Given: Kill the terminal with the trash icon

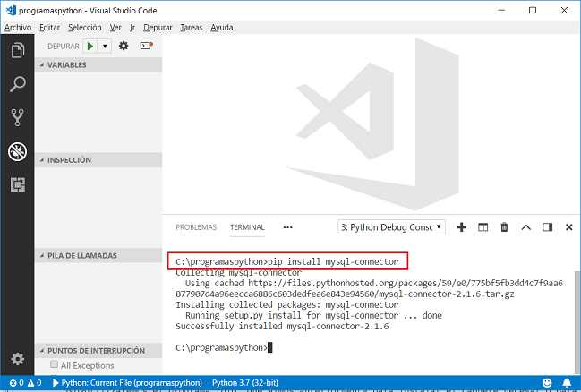Looking at the screenshot, I should coord(504,227).
